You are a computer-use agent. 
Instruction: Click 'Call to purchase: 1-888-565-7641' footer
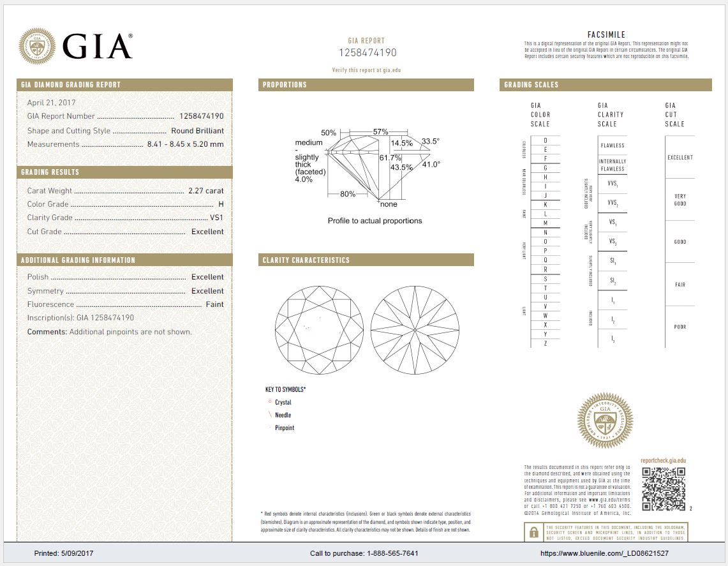click(364, 553)
